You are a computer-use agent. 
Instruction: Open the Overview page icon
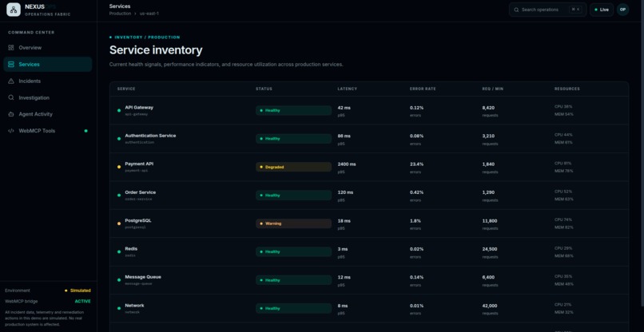coord(11,48)
